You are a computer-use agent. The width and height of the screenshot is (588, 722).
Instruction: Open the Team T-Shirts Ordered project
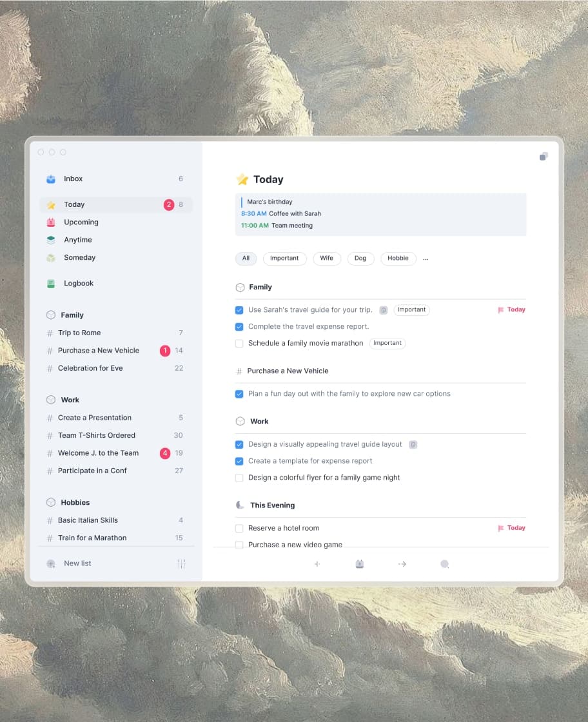115,436
